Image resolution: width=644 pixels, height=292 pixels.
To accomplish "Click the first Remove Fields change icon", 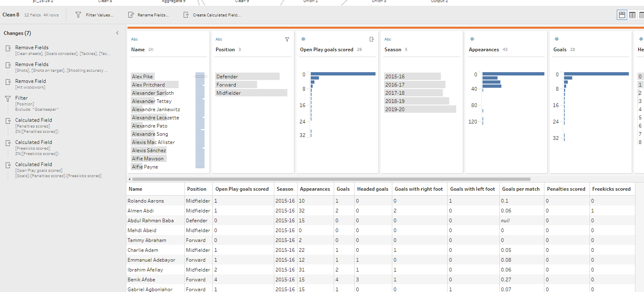I will pos(8,48).
